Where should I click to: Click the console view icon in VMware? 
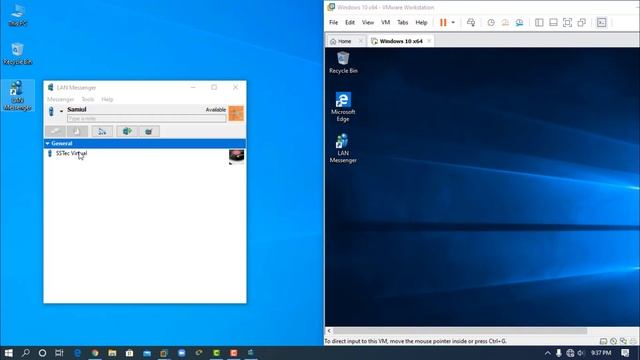coord(602,22)
